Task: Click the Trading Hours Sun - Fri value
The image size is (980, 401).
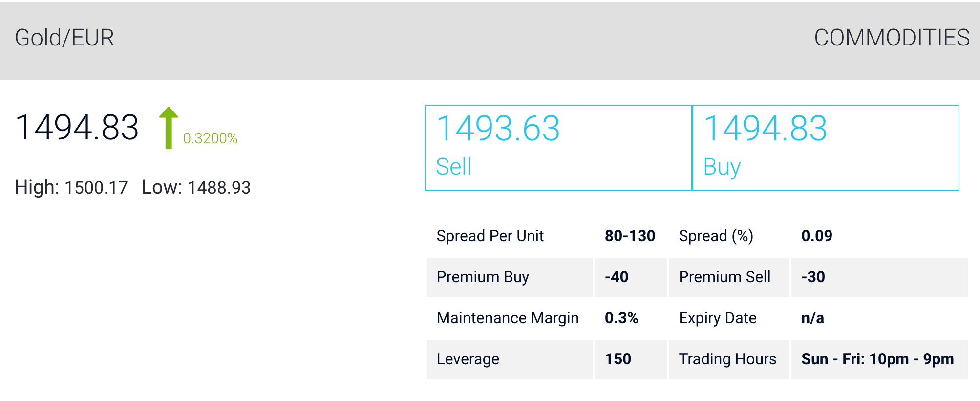Action: pos(877,359)
